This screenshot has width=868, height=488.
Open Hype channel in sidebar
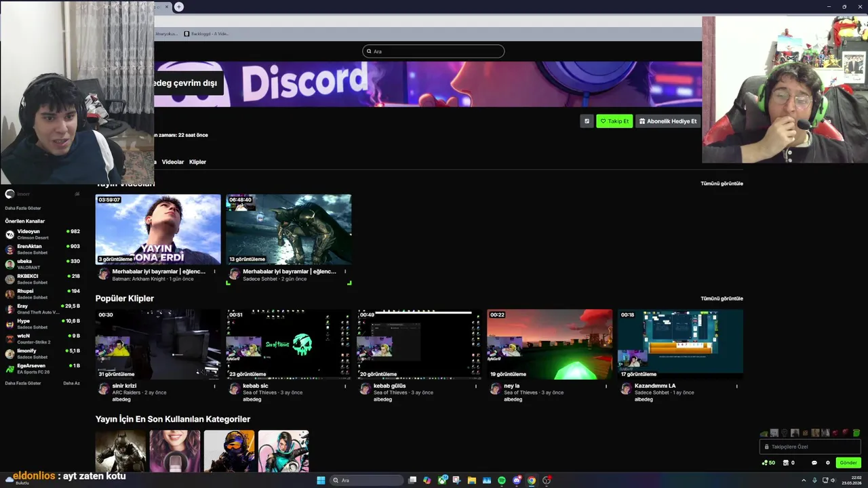coord(42,324)
